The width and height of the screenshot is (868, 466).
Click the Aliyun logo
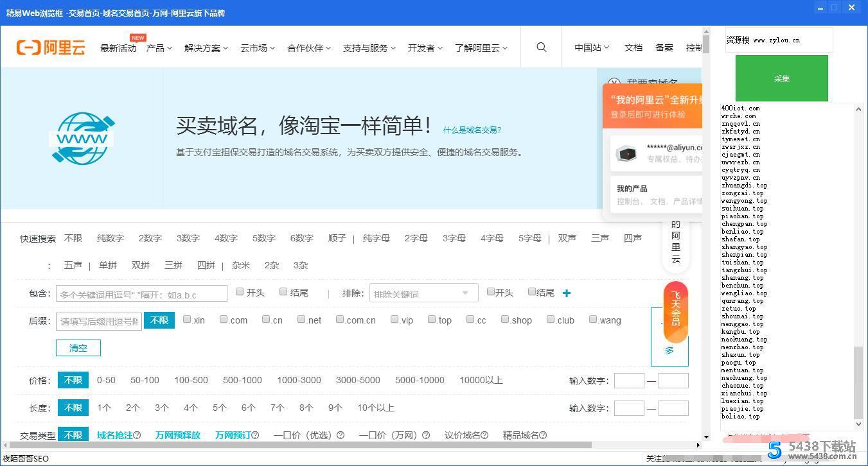tap(50, 47)
